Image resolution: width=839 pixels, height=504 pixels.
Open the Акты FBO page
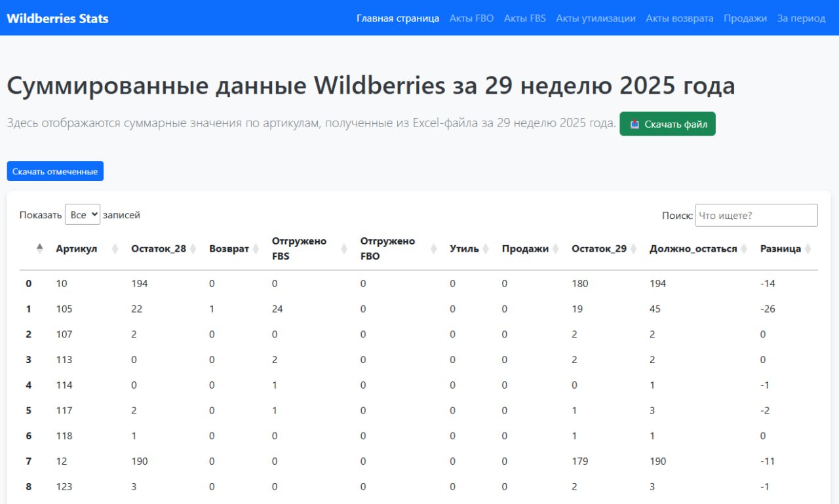point(471,18)
